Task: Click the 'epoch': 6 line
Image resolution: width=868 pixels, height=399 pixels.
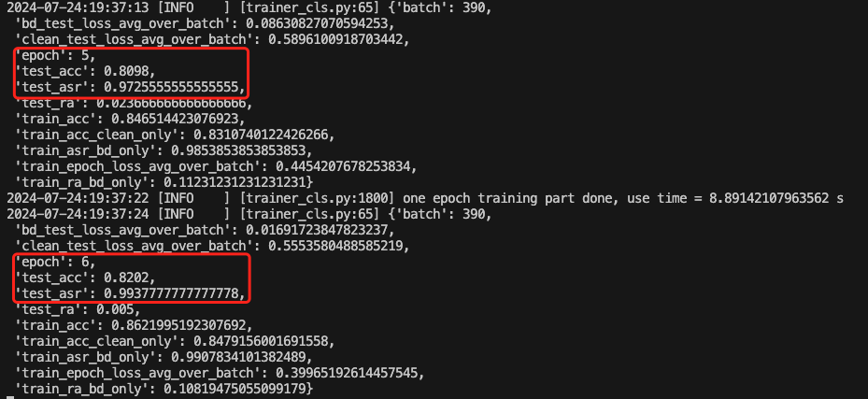Action: coord(55,263)
